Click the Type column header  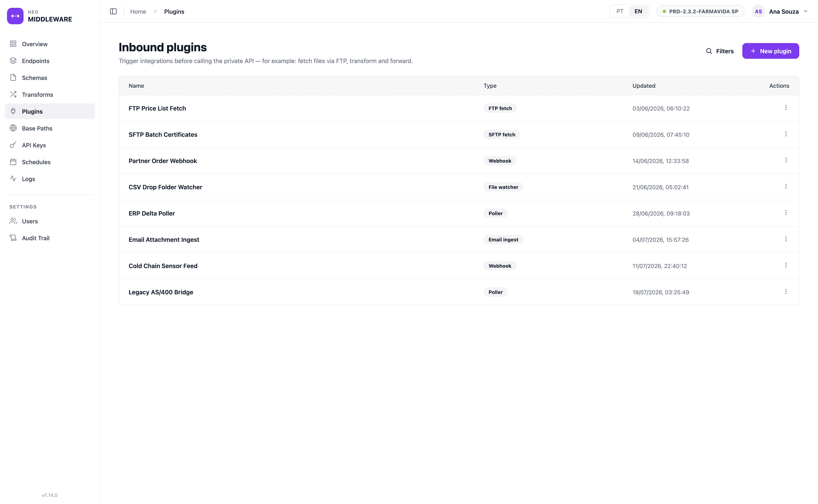pos(490,86)
